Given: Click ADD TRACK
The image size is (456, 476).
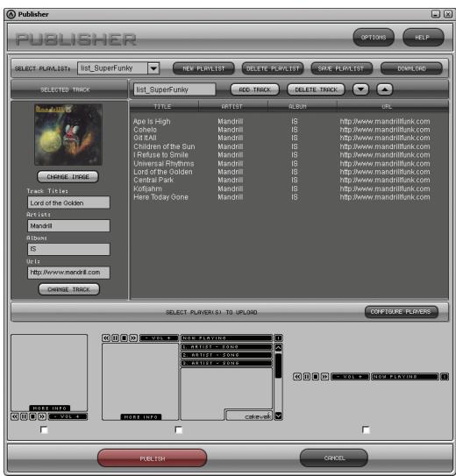Looking at the screenshot, I should coord(254,89).
